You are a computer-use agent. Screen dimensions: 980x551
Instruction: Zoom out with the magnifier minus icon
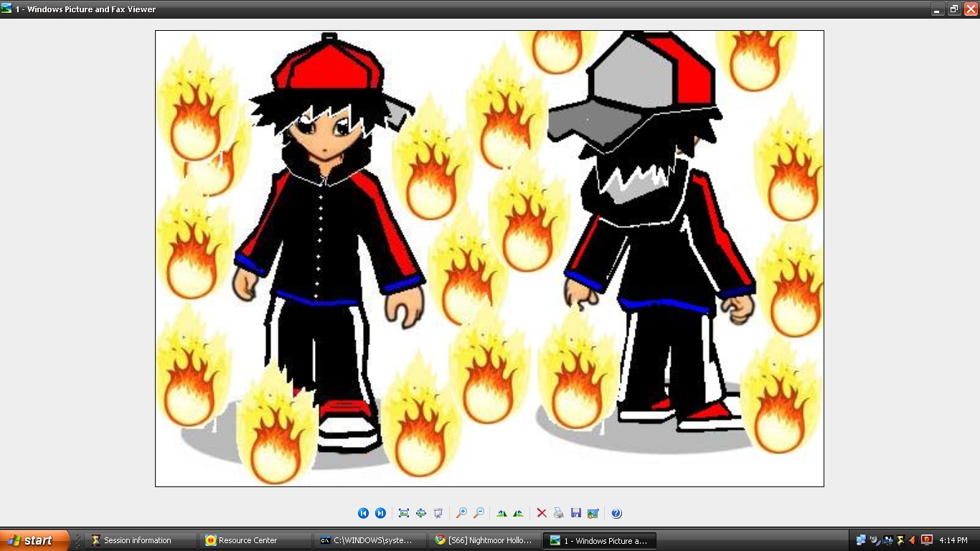[479, 513]
